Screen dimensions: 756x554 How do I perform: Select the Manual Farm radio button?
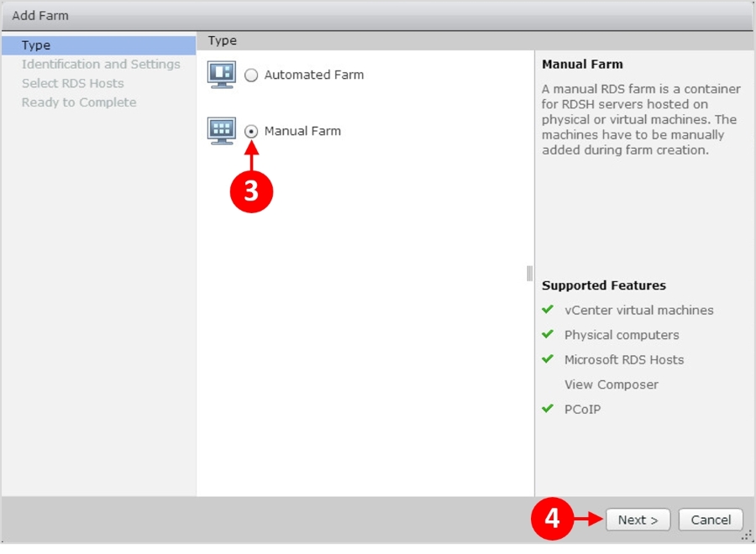tap(250, 131)
